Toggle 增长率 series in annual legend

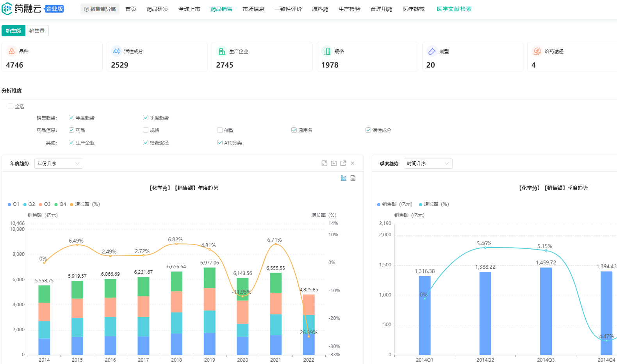(85, 204)
